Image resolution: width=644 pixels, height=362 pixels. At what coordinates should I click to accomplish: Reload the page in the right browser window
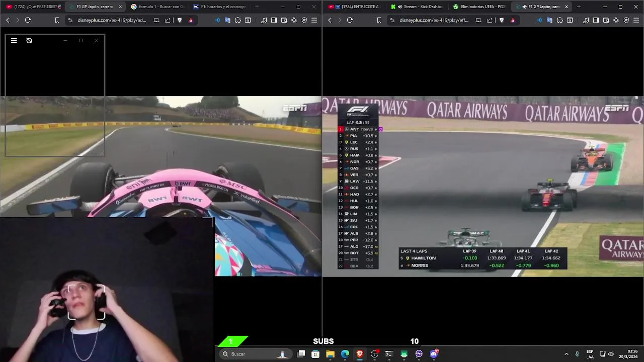(350, 20)
